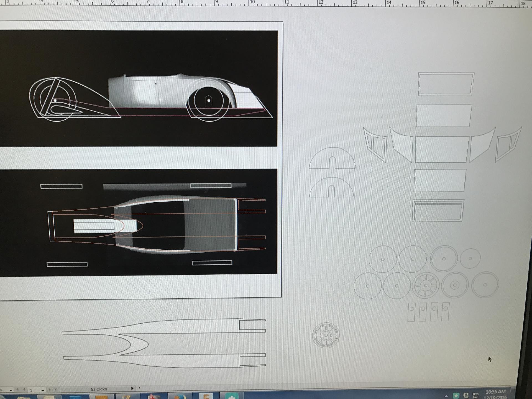The image size is (532, 399).
Task: Click the Dropbox tray icon
Action: 466,395
